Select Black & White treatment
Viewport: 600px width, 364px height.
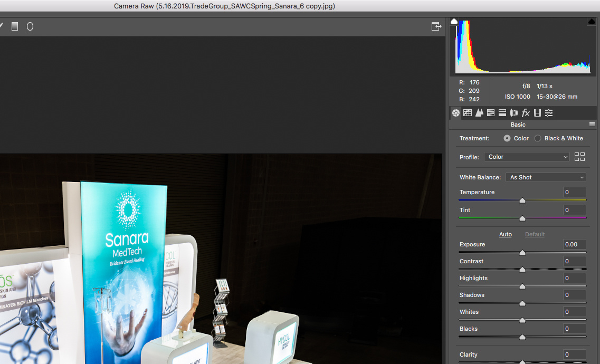538,138
